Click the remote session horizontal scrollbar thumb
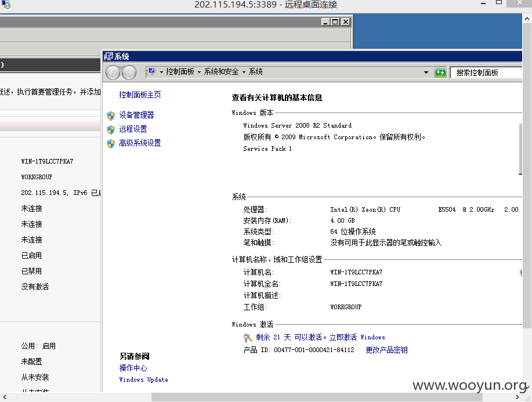The width and height of the screenshot is (532, 402). point(317,397)
